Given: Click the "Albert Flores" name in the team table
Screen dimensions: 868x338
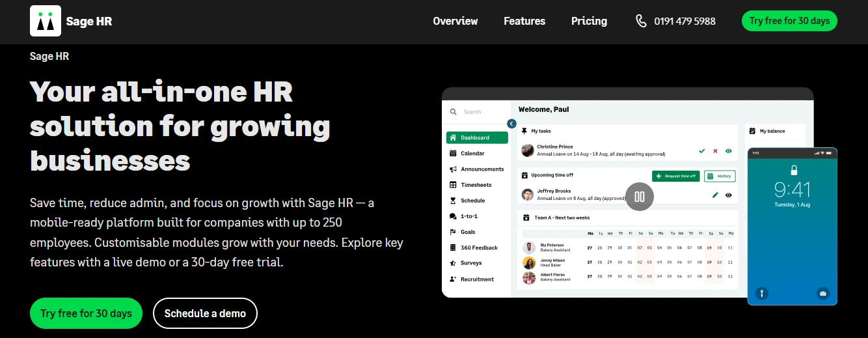Looking at the screenshot, I should tap(553, 275).
